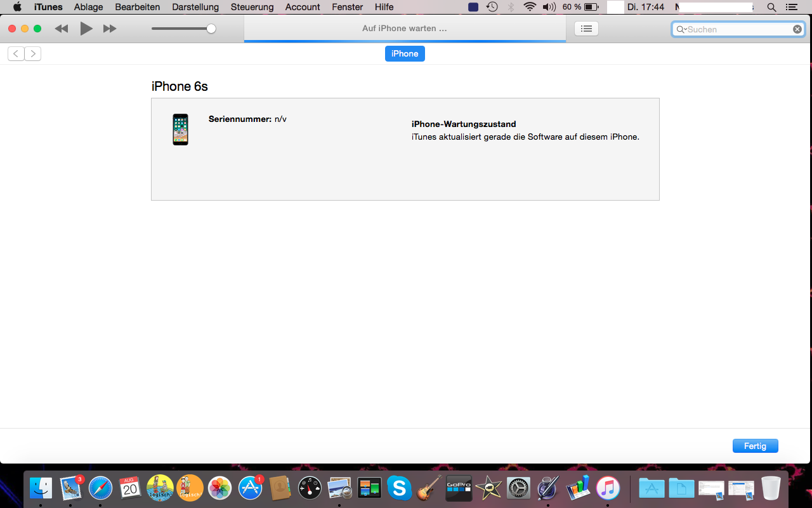Image resolution: width=812 pixels, height=508 pixels.
Task: Open the Apple menu
Action: pyautogui.click(x=17, y=7)
